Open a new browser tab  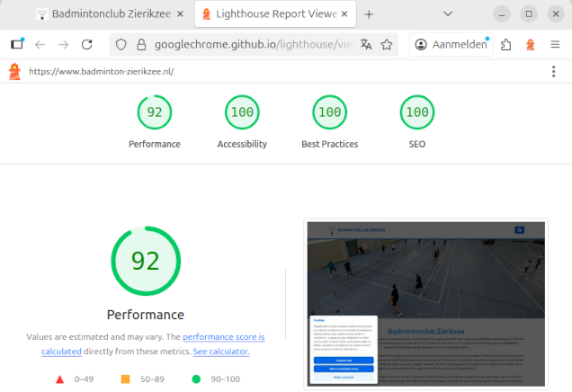[369, 14]
